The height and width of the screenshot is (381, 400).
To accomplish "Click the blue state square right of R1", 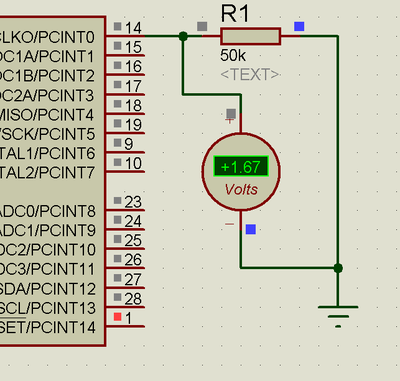I will point(299,26).
